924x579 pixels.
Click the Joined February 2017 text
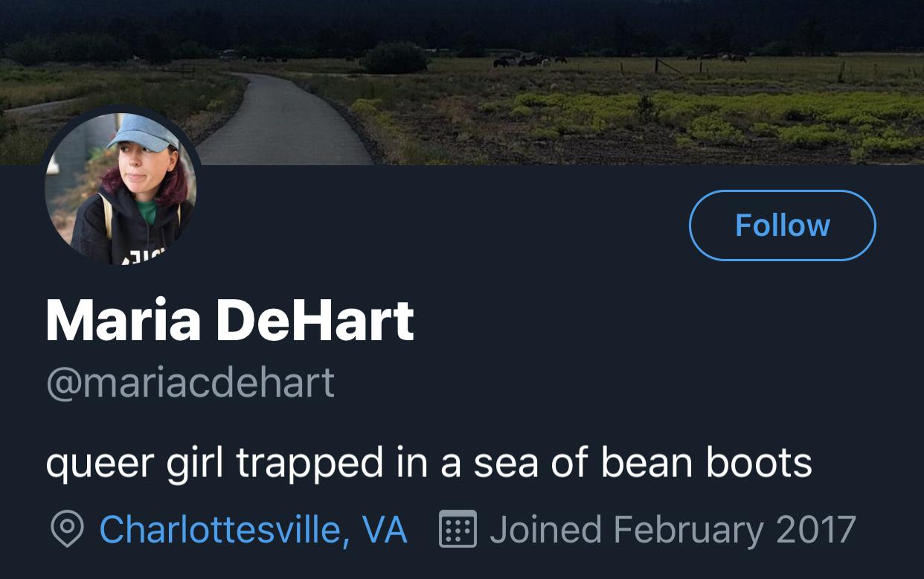[673, 530]
